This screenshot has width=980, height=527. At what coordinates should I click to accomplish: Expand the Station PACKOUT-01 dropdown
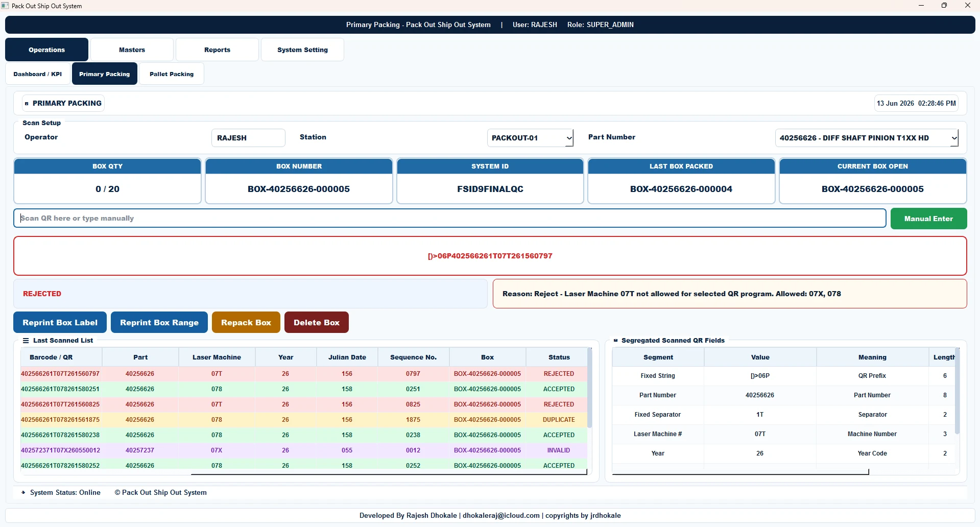[x=530, y=138]
